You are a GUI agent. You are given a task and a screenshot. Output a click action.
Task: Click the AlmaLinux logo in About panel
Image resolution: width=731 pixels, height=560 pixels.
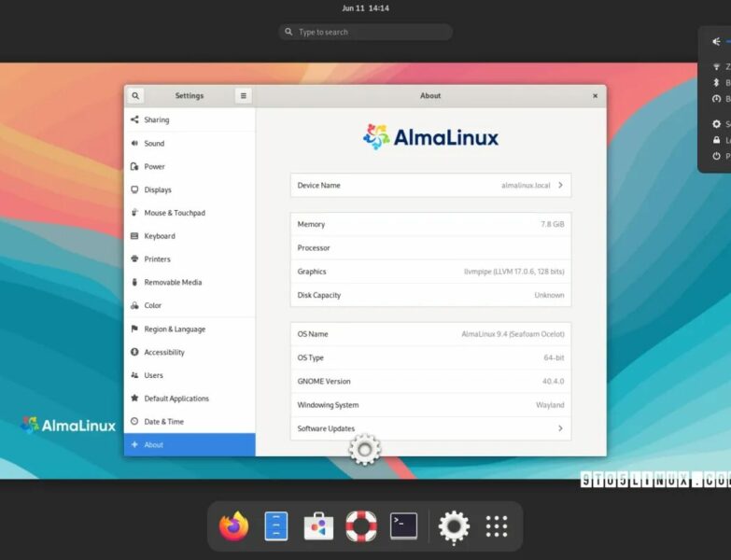coord(430,137)
